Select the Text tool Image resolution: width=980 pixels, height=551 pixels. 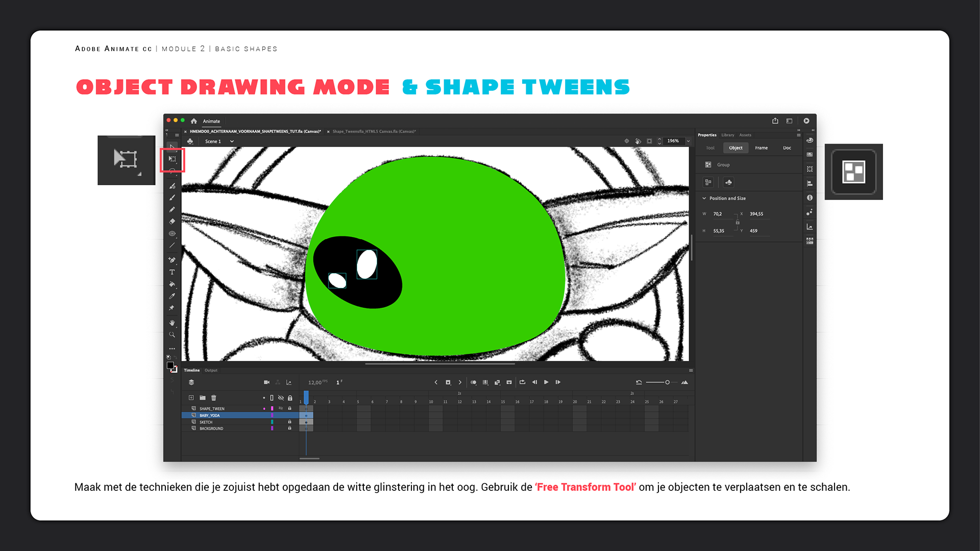[172, 272]
